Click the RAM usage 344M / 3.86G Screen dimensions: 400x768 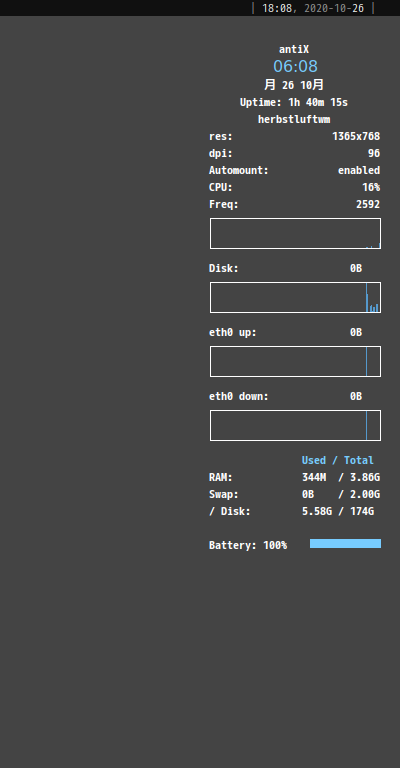pos(341,478)
